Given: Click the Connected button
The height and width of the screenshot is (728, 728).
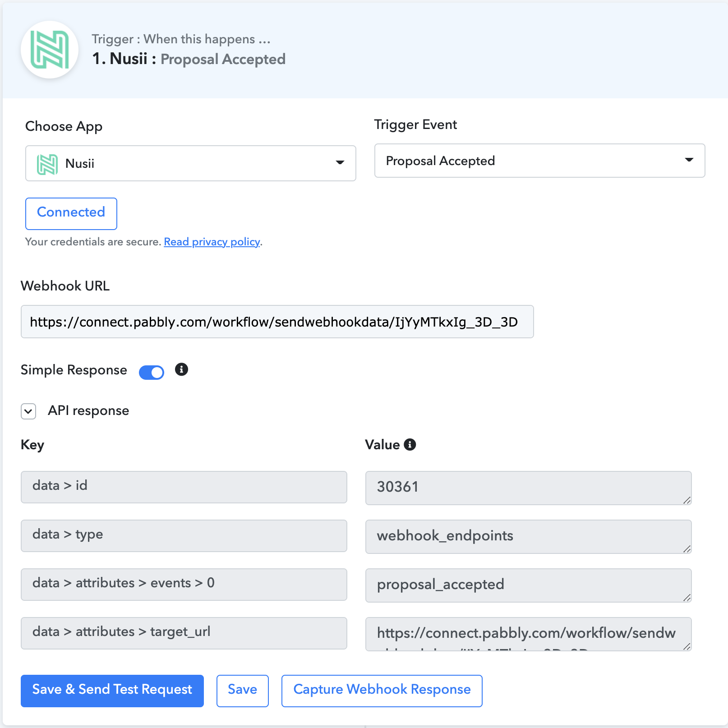Looking at the screenshot, I should click(71, 213).
